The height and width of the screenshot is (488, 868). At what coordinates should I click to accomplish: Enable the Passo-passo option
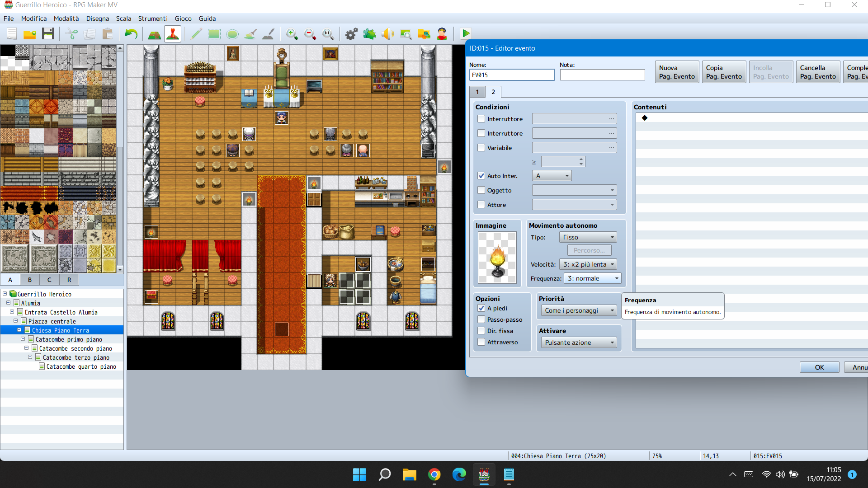pyautogui.click(x=481, y=319)
